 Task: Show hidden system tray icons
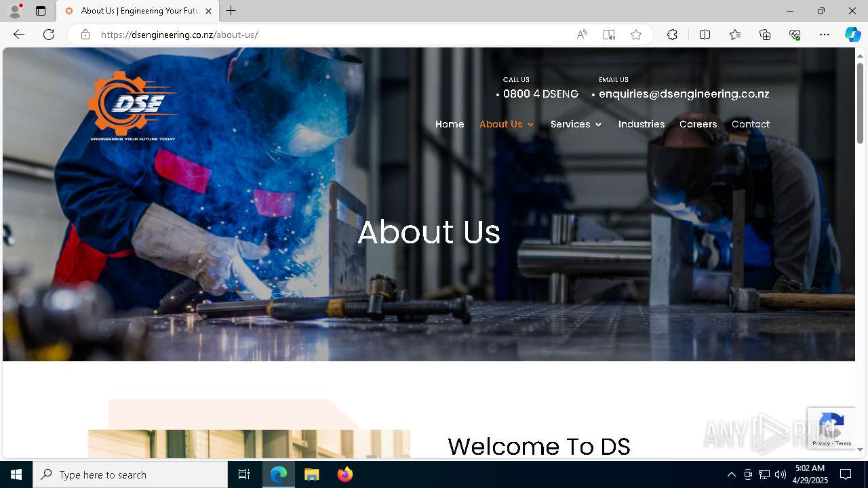click(x=731, y=474)
